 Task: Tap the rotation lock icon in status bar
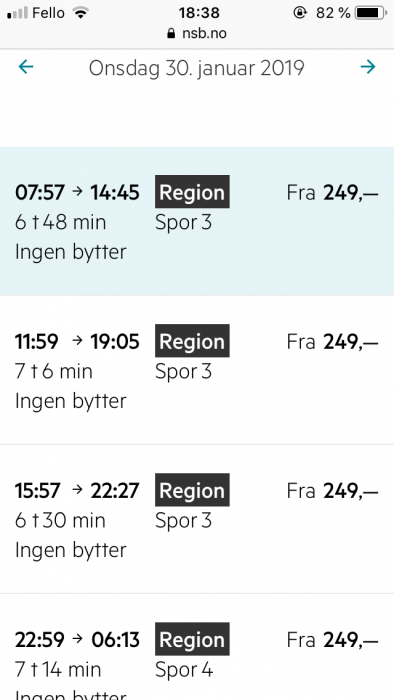300,13
